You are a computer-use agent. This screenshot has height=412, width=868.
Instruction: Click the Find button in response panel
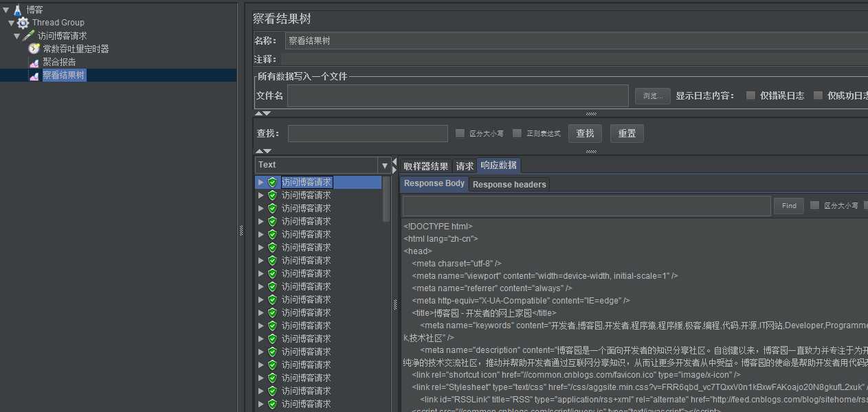(x=789, y=205)
